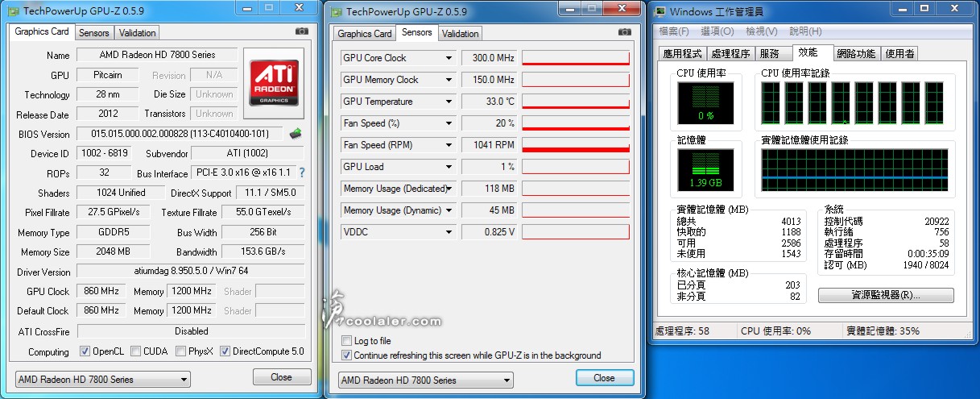Open GPU selector dropdown in Graphics Card window
The height and width of the screenshot is (399, 980).
click(x=103, y=379)
